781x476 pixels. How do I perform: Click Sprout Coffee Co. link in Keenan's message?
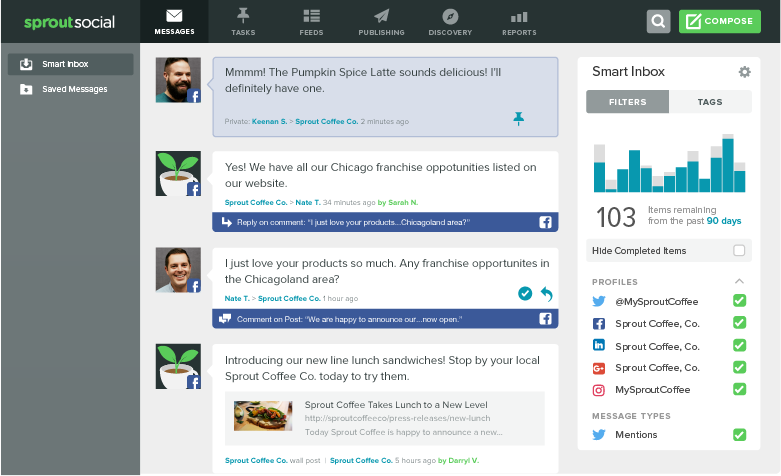click(327, 121)
